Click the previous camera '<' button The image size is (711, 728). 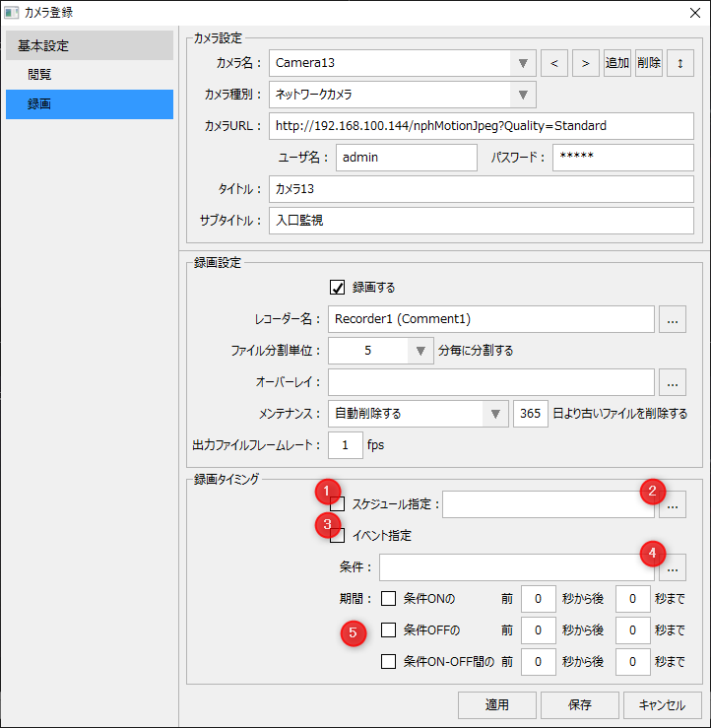click(554, 63)
